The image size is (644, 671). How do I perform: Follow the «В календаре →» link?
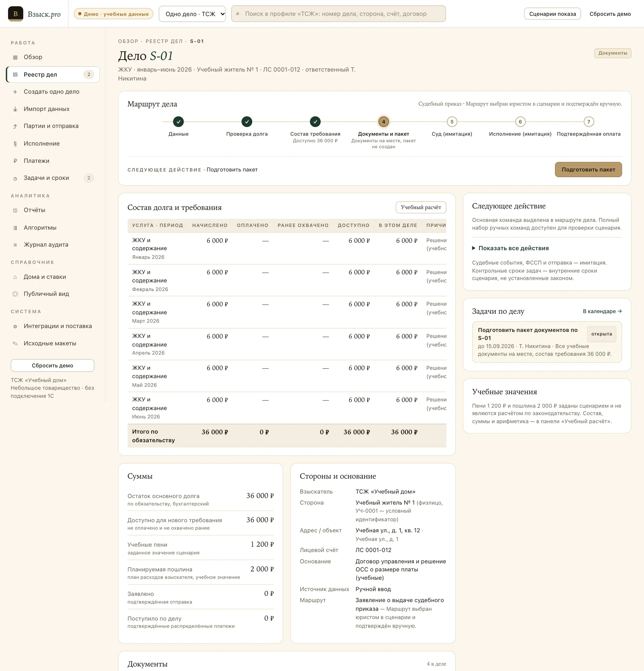[602, 311]
